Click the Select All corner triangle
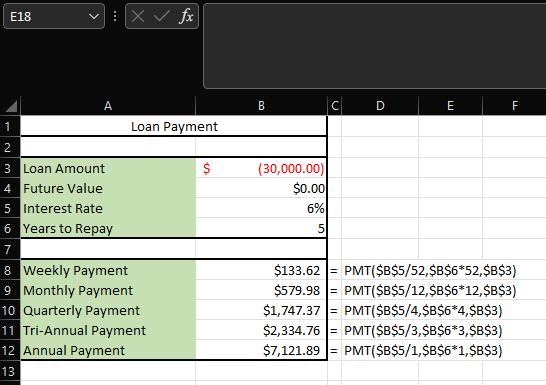This screenshot has width=546, height=385. [11, 106]
